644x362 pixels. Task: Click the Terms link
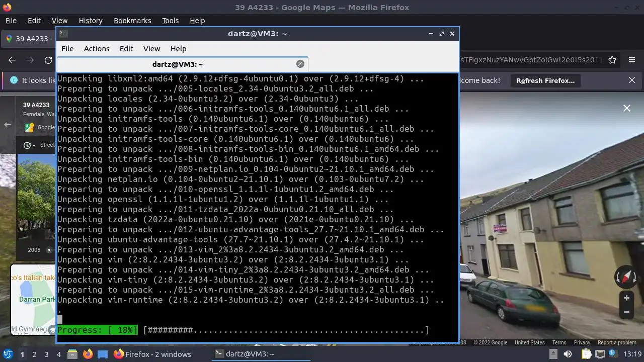[559, 342]
